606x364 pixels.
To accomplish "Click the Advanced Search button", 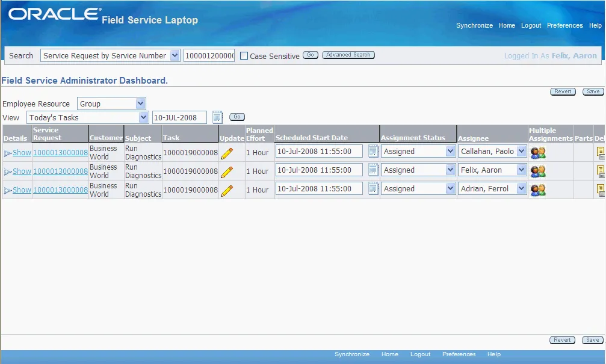I will [348, 55].
